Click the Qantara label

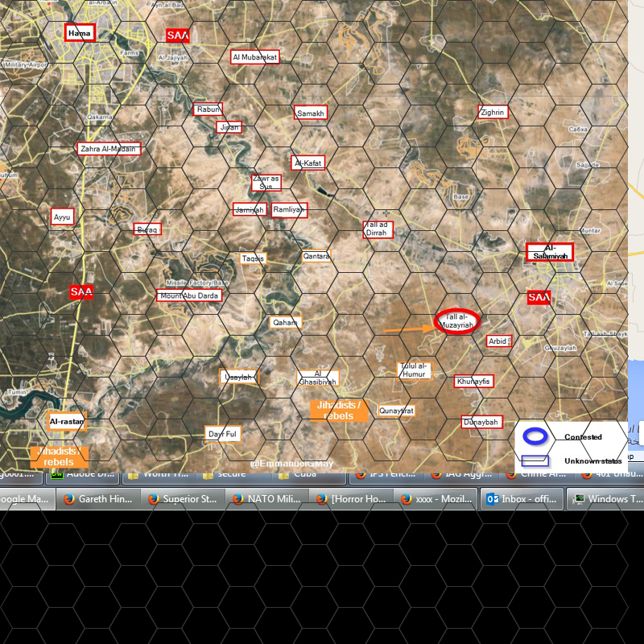tap(316, 256)
